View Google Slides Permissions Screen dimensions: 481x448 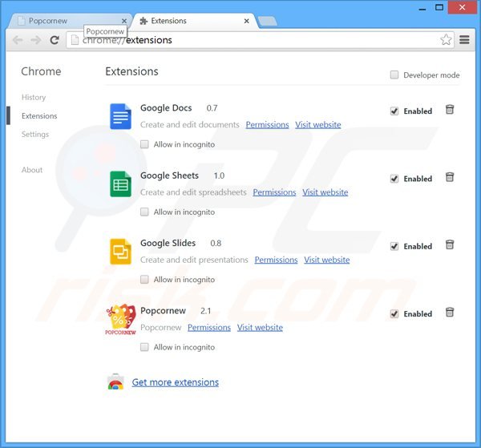276,260
